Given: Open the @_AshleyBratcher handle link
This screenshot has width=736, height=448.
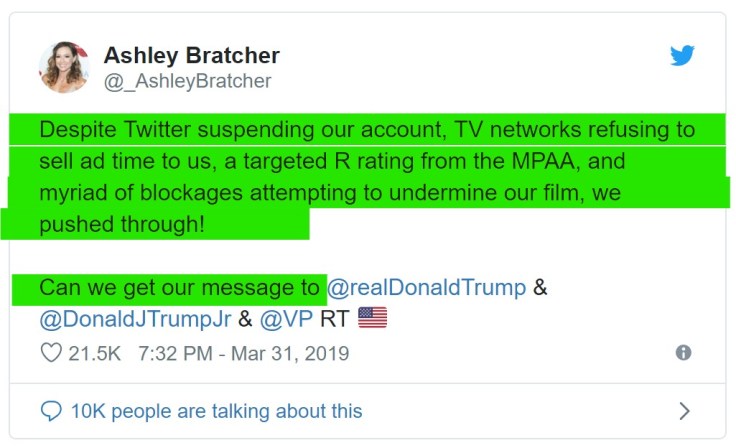Looking at the screenshot, I should (x=187, y=81).
